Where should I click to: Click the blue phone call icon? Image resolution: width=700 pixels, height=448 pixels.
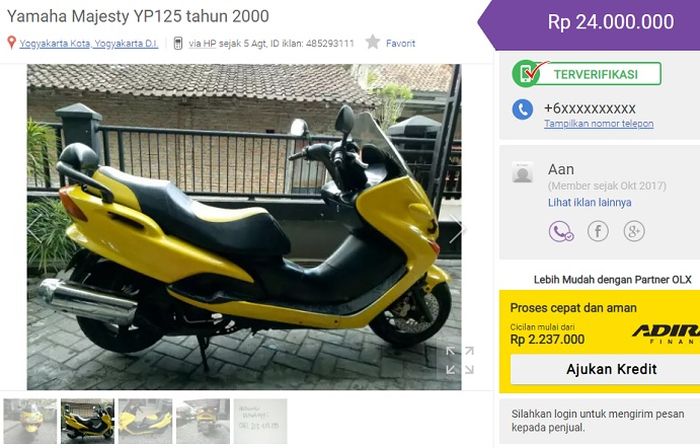[522, 109]
